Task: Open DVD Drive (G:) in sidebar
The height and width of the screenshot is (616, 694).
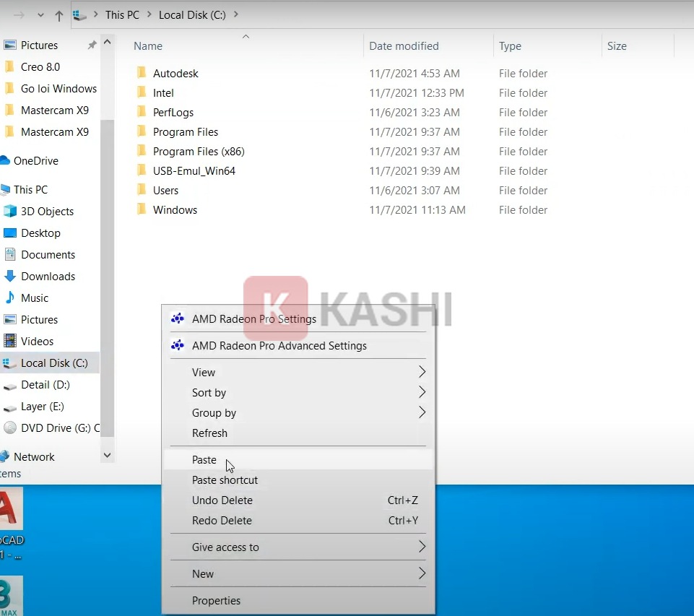Action: tap(54, 428)
